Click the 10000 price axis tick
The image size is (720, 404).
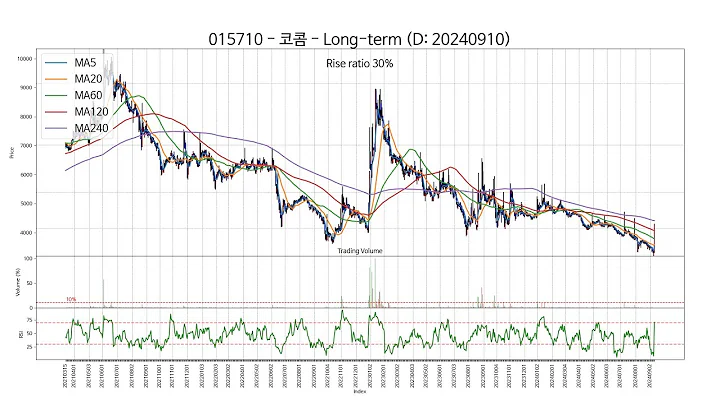pos(25,59)
